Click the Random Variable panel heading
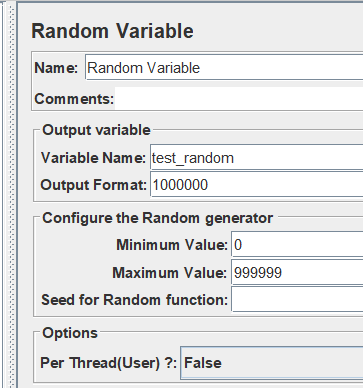 (x=112, y=31)
